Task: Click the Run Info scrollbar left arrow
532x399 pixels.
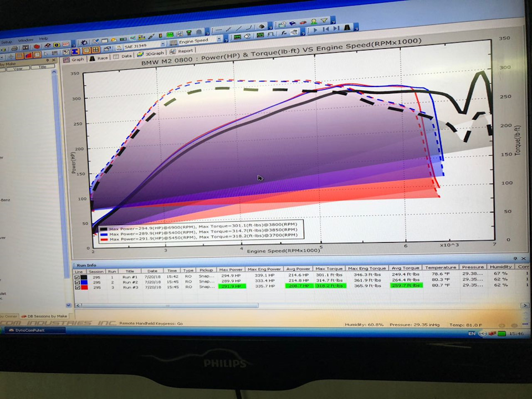Action: [78, 306]
